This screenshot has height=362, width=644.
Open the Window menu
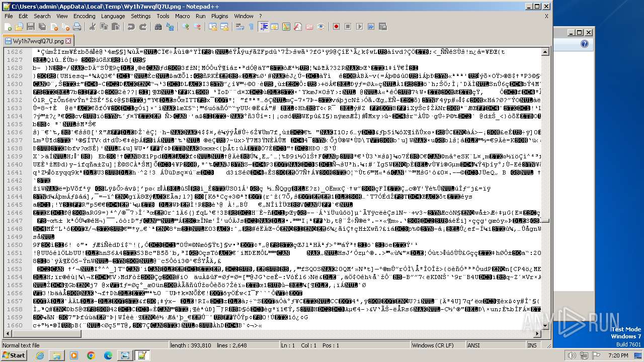click(x=244, y=16)
